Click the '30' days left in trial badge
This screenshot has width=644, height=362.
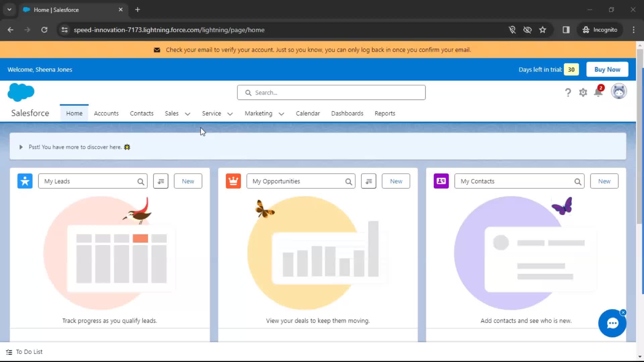coord(571,69)
